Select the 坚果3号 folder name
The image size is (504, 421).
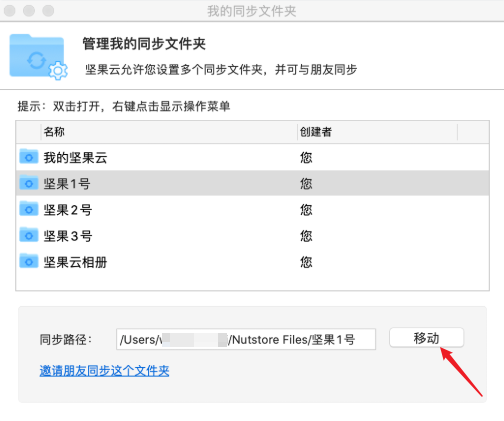pyautogui.click(x=68, y=236)
